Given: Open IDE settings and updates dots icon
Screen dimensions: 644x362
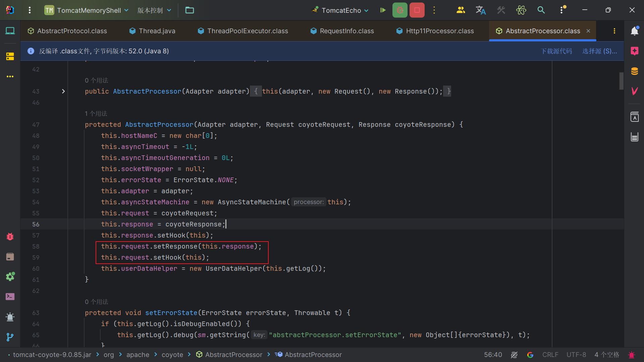Looking at the screenshot, I should point(562,10).
